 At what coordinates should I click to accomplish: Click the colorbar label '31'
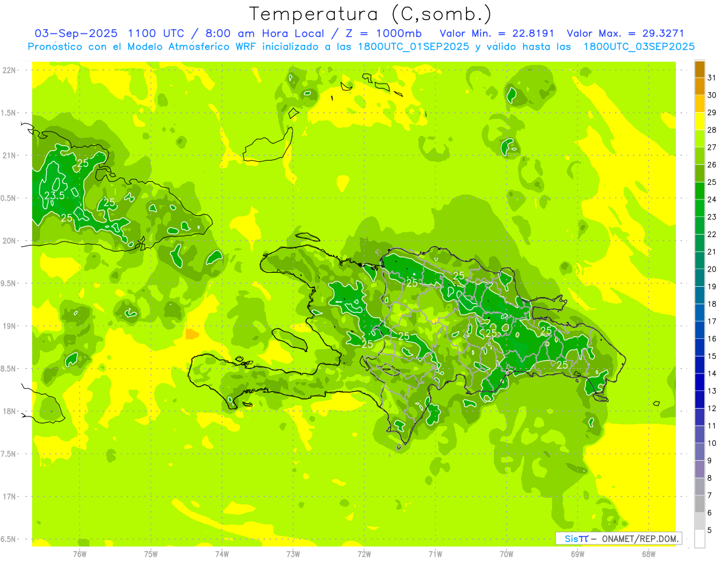tap(712, 78)
